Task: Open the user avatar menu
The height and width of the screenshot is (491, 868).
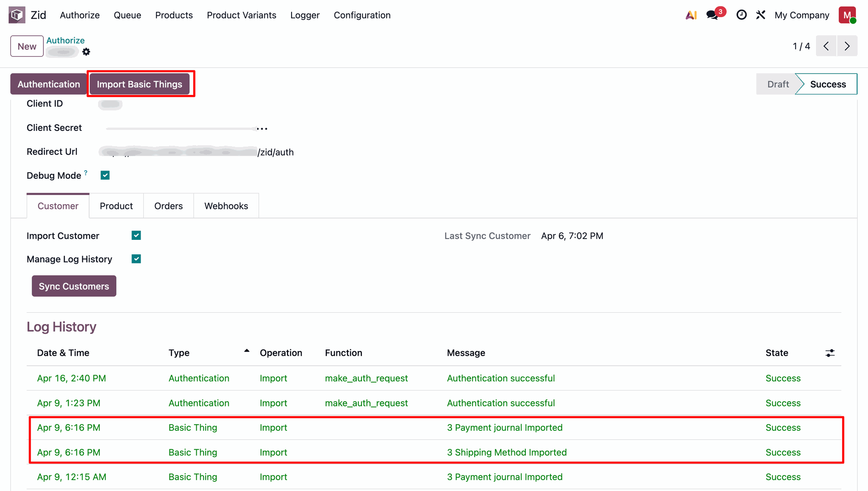Action: [847, 15]
